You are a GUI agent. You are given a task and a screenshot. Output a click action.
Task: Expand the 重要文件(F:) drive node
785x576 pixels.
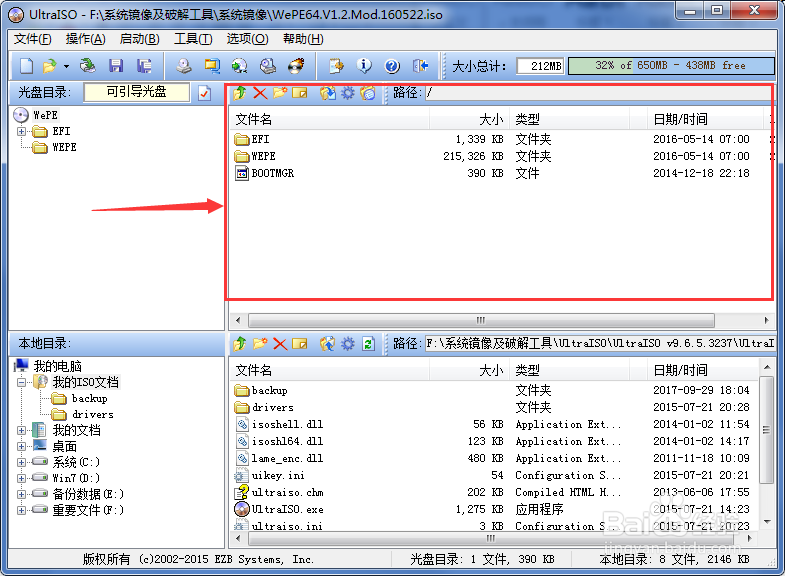point(21,510)
